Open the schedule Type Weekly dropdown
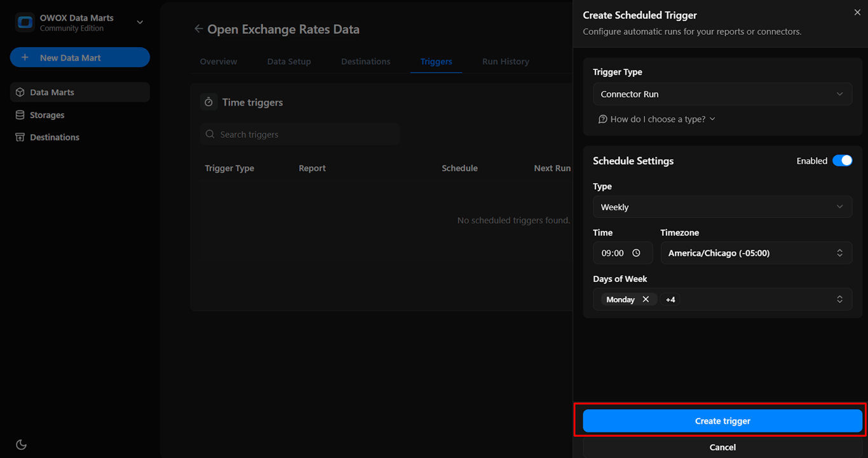Viewport: 868px width, 458px height. (722, 207)
